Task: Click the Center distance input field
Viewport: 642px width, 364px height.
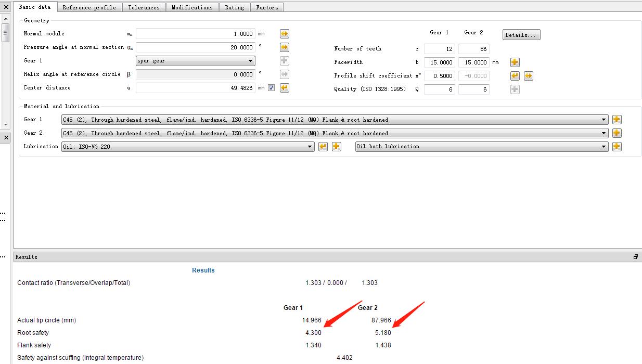Action: point(196,88)
